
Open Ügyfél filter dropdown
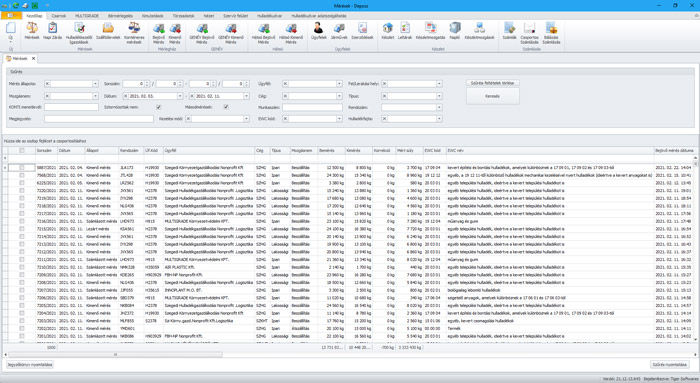339,84
